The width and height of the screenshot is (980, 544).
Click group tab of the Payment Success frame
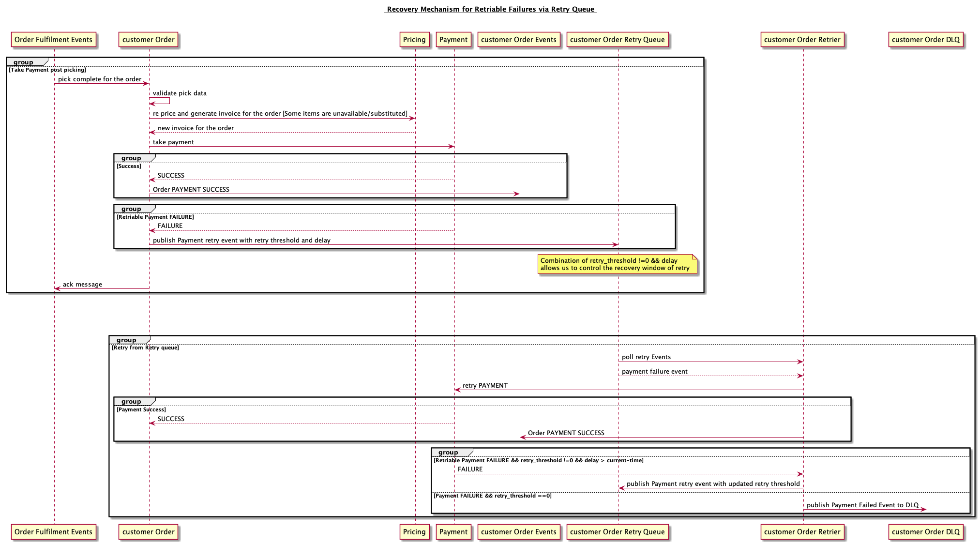(135, 401)
